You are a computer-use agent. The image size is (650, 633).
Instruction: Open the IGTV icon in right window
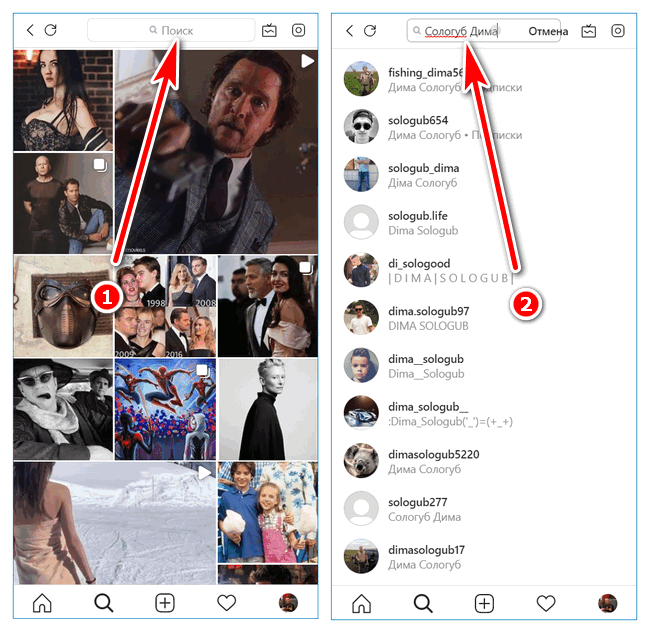[589, 31]
